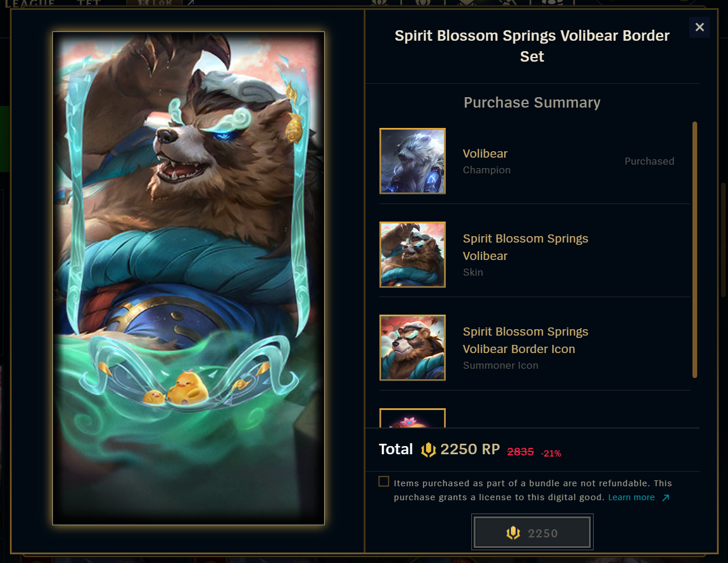Click the Spirit Blossom Springs Volibear skin name
728x563 pixels.
click(525, 247)
